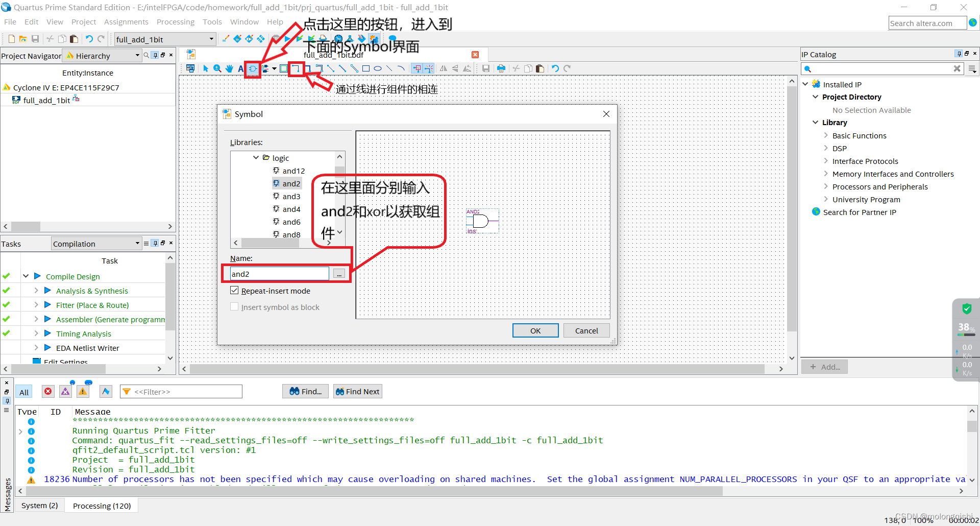This screenshot has height=526, width=980.
Task: Click the Start Compilation play icon
Action: 287,39
